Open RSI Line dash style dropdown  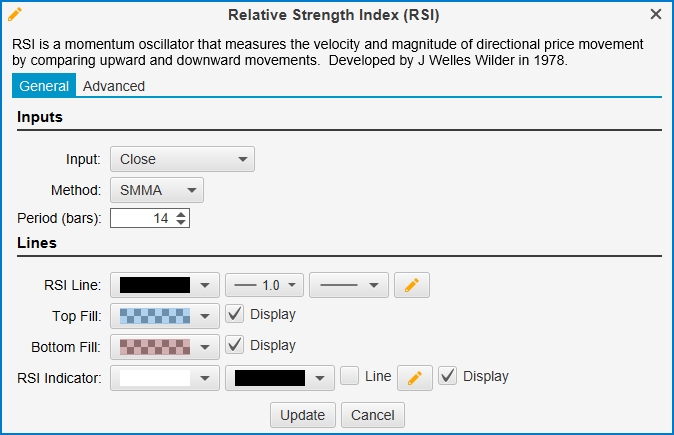point(349,285)
